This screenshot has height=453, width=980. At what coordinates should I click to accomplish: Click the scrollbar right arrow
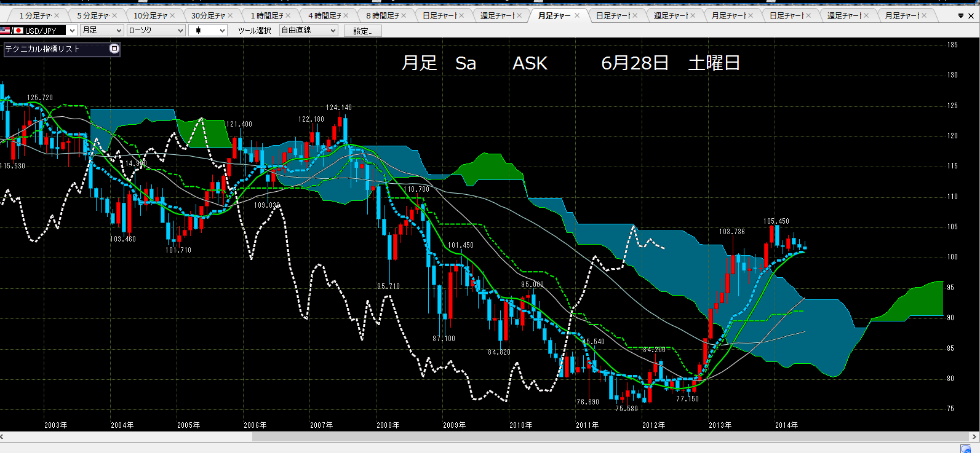pyautogui.click(x=974, y=437)
